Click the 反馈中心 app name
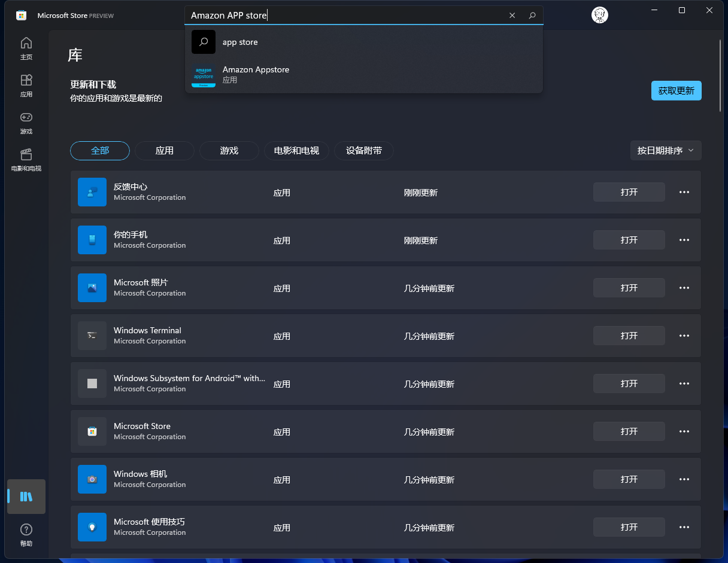 (131, 187)
